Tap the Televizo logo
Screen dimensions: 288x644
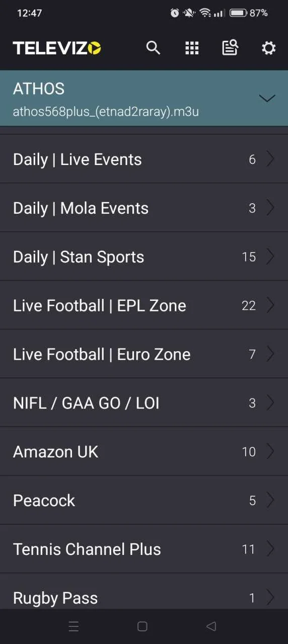click(57, 48)
